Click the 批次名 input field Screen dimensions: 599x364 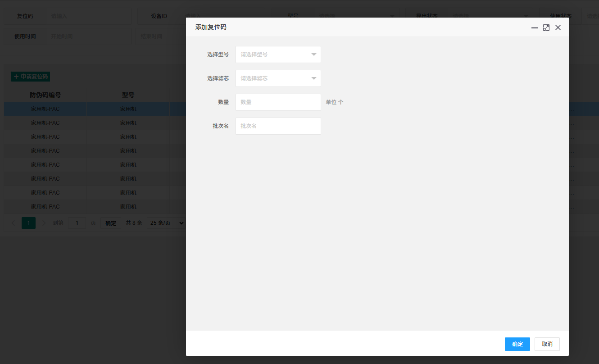point(278,126)
